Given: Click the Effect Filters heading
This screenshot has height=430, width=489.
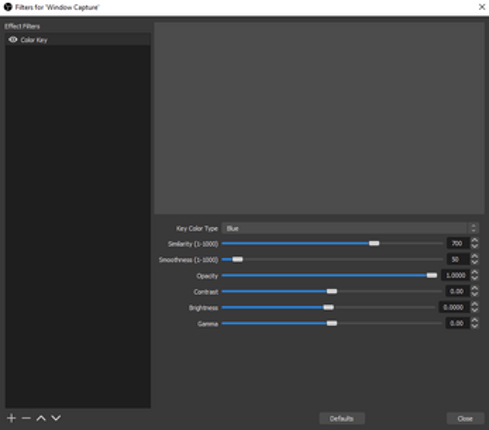Looking at the screenshot, I should click(22, 26).
